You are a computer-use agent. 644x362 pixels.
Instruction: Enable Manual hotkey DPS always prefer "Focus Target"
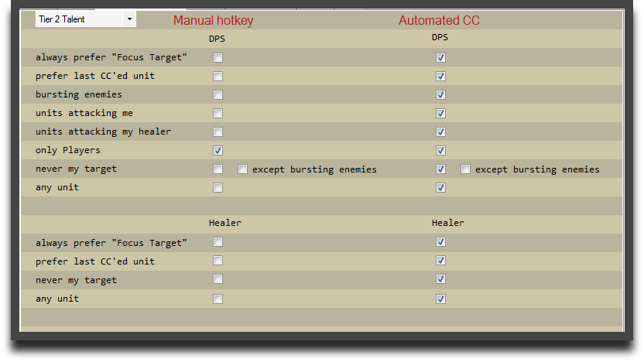(x=218, y=57)
